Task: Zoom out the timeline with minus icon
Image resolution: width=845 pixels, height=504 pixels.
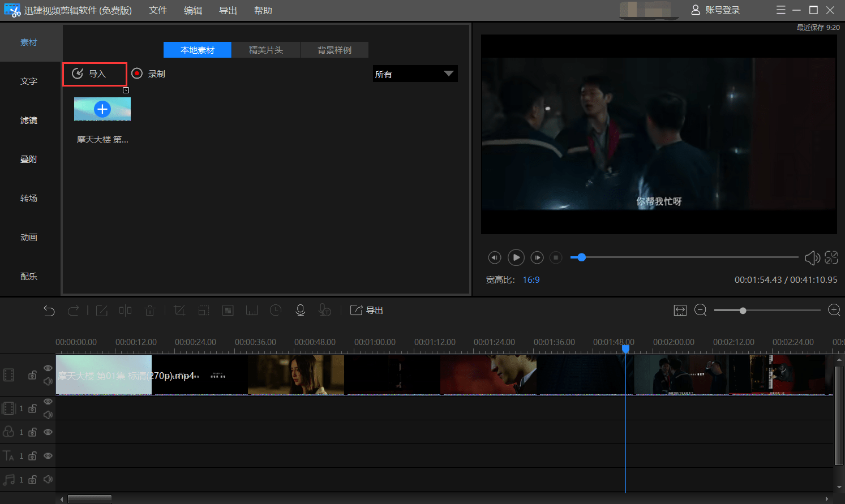Action: coord(701,310)
